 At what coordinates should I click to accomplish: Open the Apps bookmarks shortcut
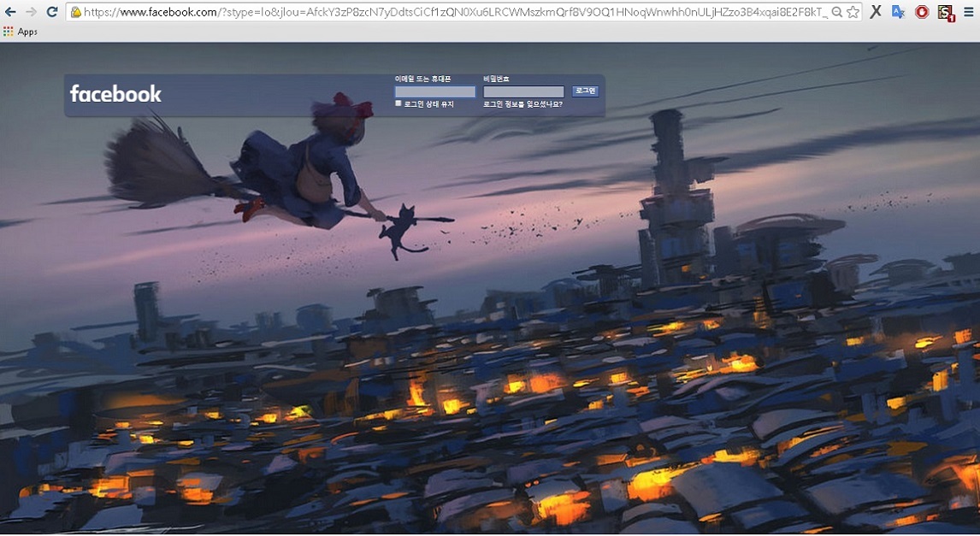[x=20, y=32]
